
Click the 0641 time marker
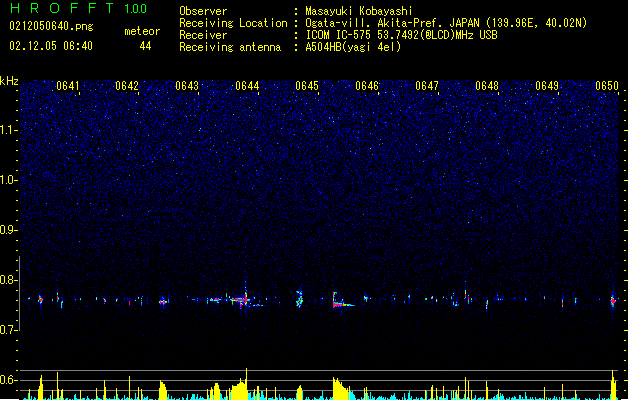(x=68, y=86)
